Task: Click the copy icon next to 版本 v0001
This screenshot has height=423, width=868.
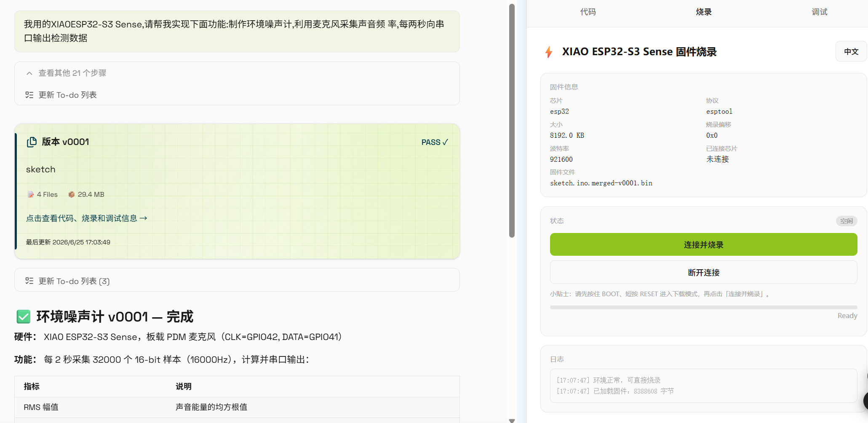Action: [x=32, y=142]
